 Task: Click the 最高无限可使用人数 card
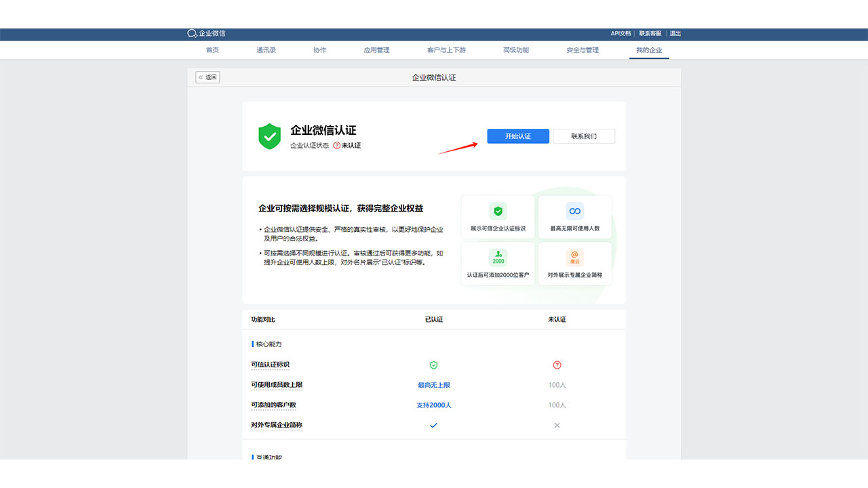pyautogui.click(x=575, y=217)
